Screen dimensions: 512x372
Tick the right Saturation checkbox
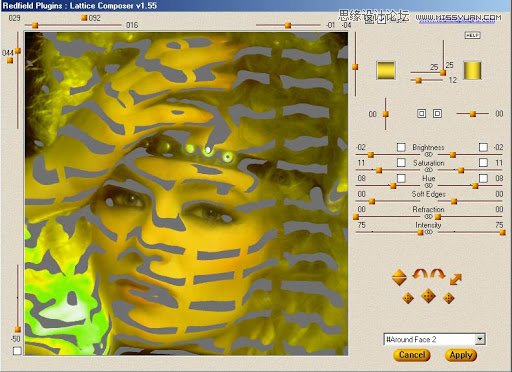tap(483, 162)
